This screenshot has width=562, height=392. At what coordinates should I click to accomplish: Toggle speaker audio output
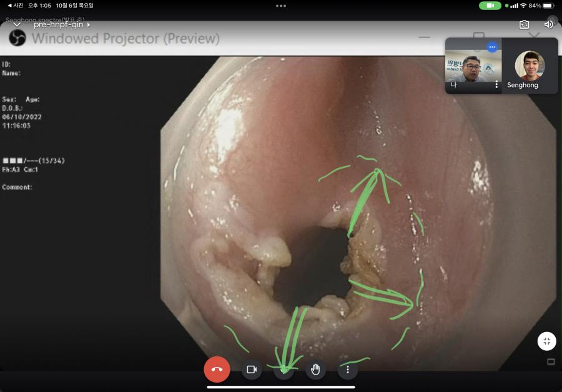coord(548,24)
